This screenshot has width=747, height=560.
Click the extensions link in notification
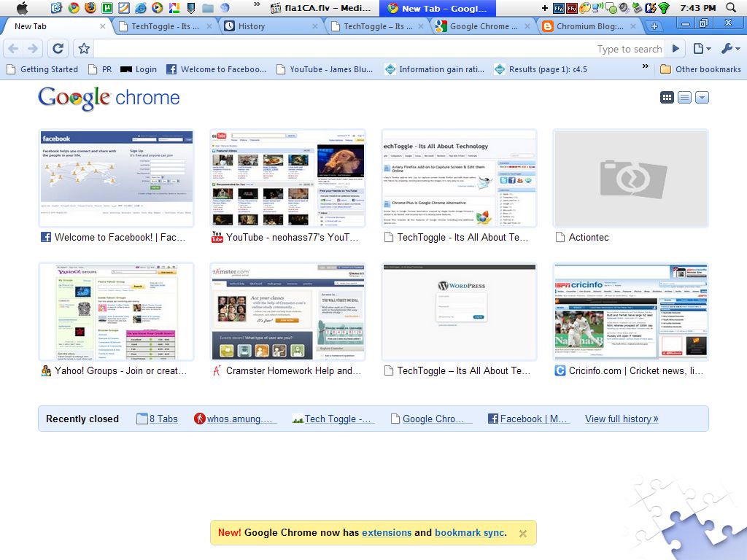tap(387, 532)
